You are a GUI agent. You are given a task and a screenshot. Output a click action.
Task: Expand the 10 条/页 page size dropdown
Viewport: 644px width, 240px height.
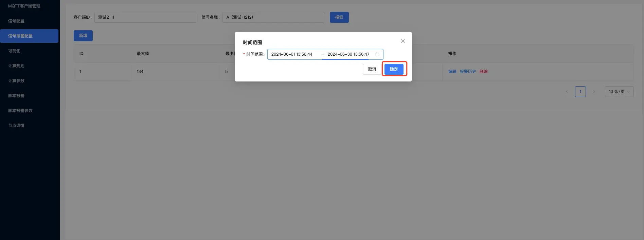point(619,92)
